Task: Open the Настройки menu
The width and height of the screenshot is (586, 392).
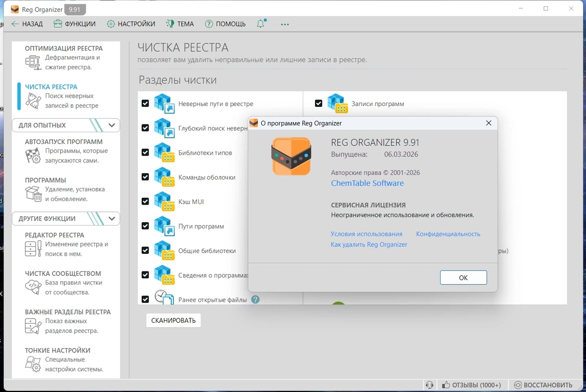Action: click(131, 24)
